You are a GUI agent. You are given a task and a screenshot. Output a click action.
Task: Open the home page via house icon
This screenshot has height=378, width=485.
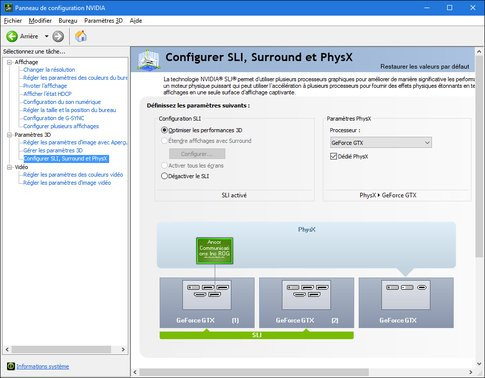[81, 36]
